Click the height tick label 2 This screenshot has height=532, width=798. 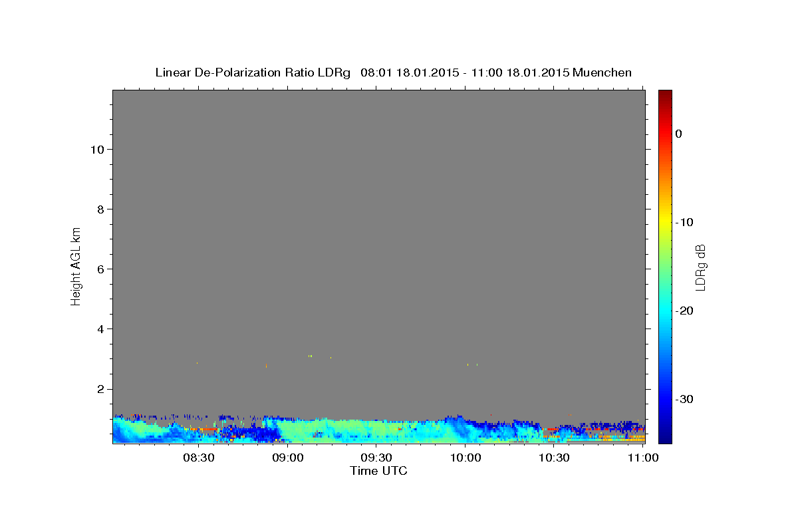tap(99, 389)
